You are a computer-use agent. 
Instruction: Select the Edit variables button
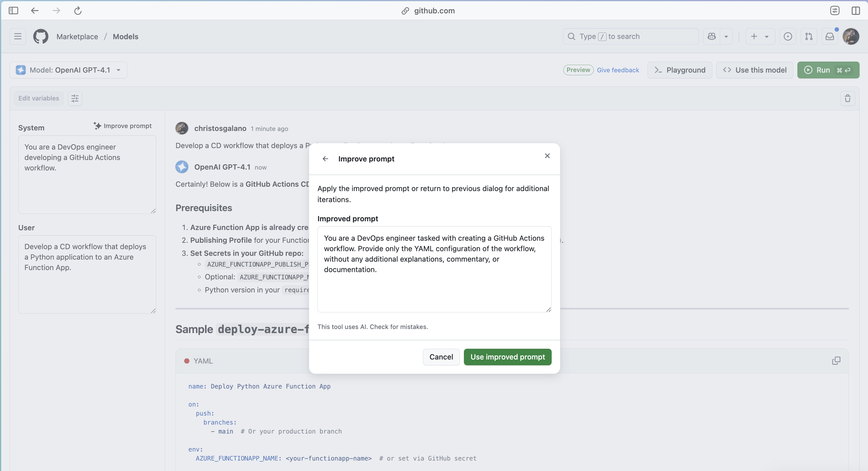[39, 98]
